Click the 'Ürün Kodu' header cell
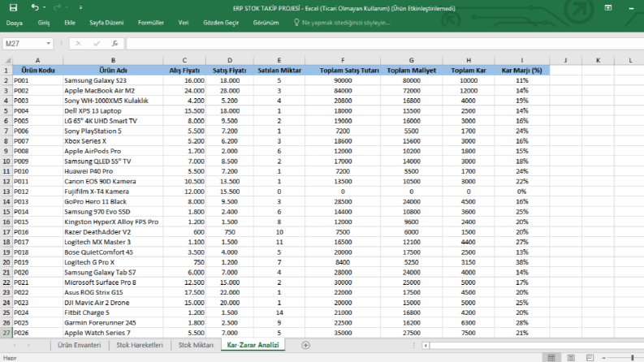The width and height of the screenshot is (644, 362). [x=38, y=71]
